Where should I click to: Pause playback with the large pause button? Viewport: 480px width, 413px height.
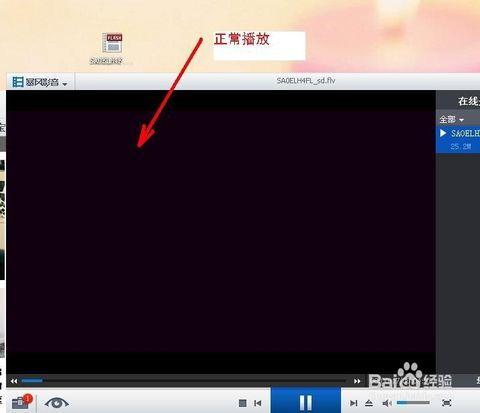pyautogui.click(x=306, y=401)
